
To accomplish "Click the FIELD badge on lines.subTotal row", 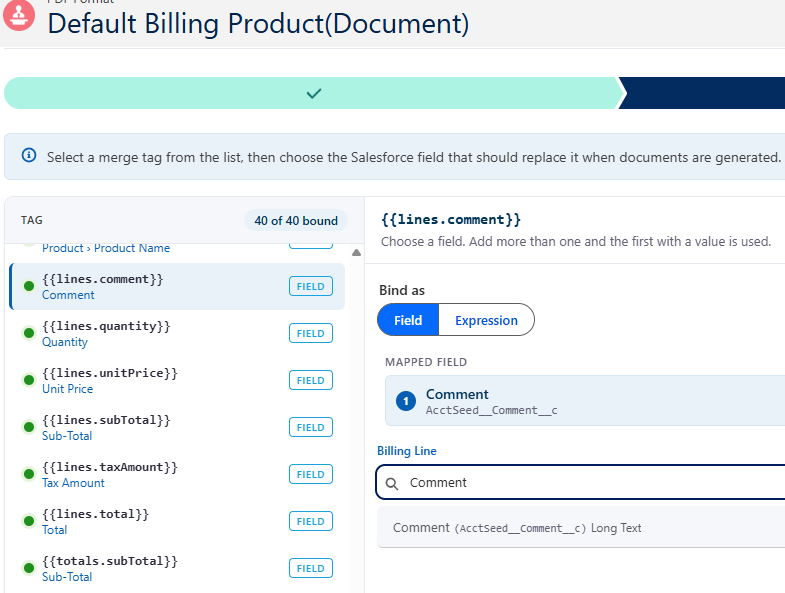I will point(311,428).
